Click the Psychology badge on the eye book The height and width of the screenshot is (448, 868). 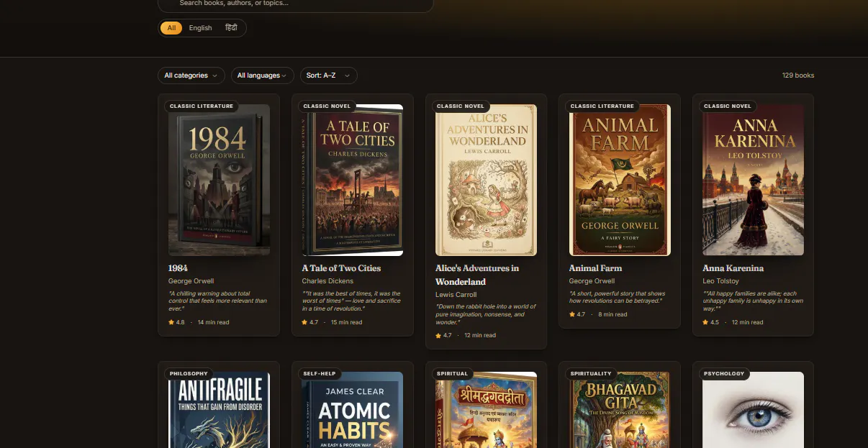[724, 373]
